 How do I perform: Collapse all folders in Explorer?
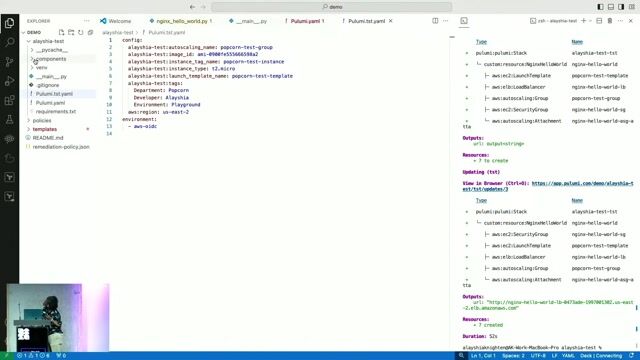click(90, 32)
